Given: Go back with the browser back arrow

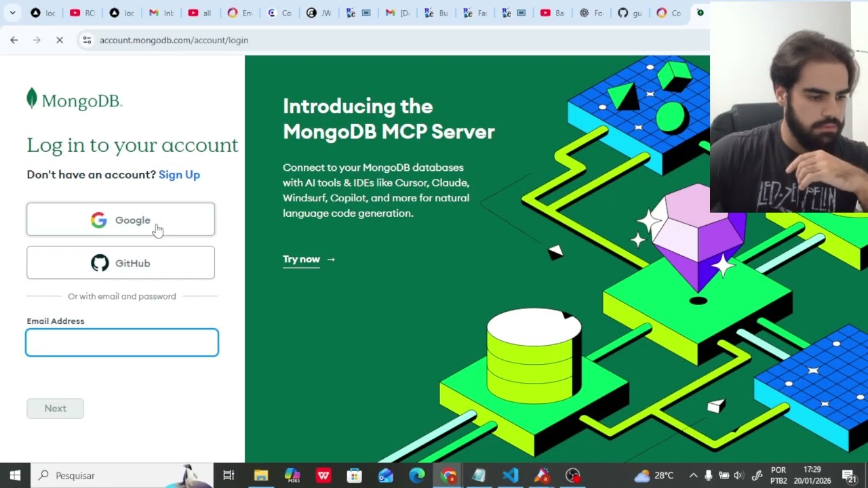Looking at the screenshot, I should 14,40.
